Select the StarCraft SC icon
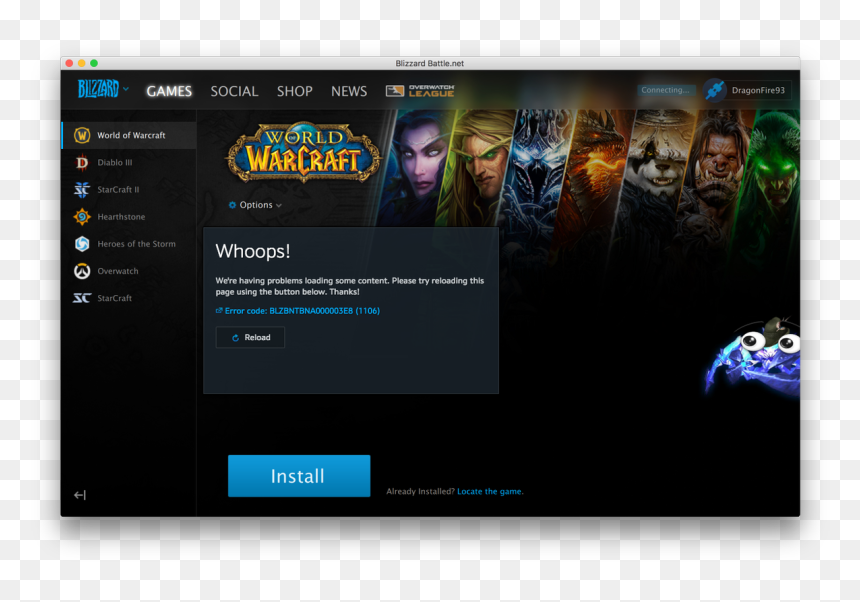 [x=82, y=298]
